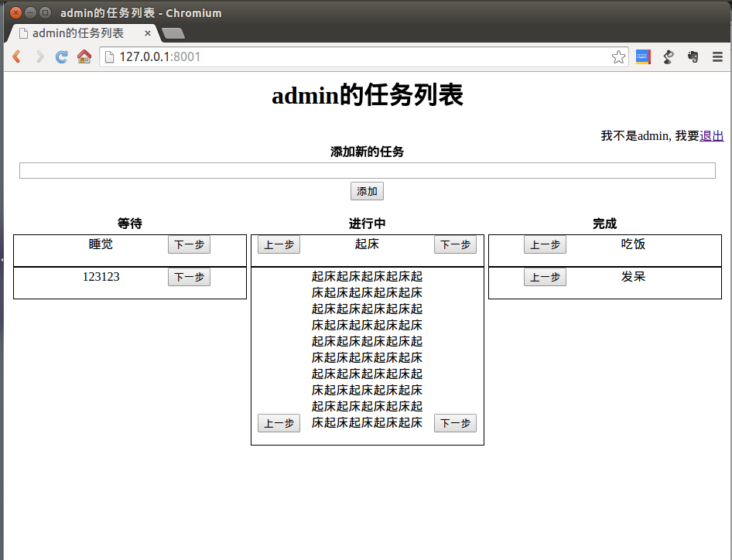
Task: Open the home page via the house icon
Action: pos(84,56)
